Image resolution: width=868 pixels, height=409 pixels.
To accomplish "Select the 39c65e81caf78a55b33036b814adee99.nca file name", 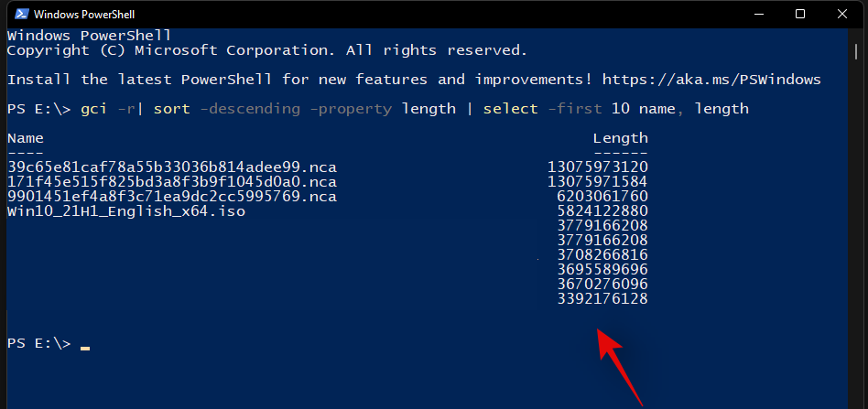I will click(x=171, y=167).
